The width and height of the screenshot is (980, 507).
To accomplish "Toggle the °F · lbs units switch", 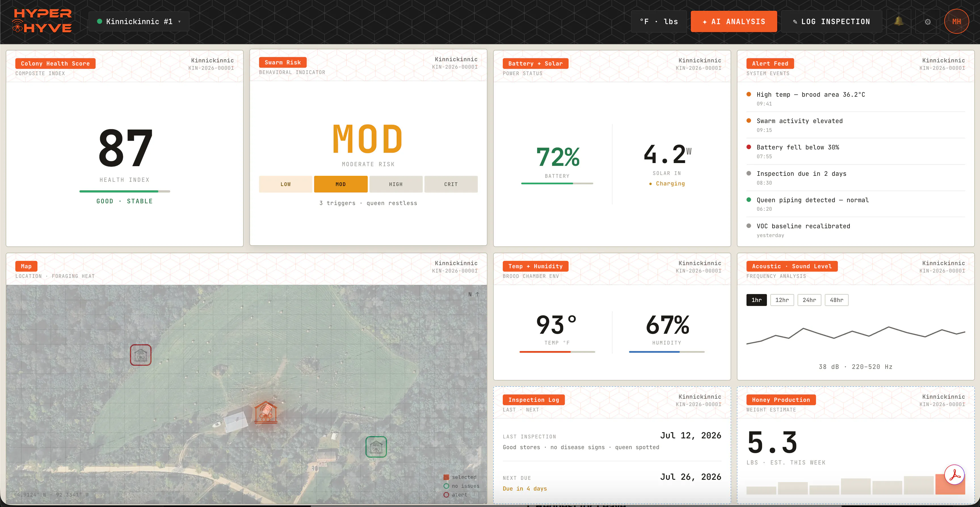I will tap(659, 22).
